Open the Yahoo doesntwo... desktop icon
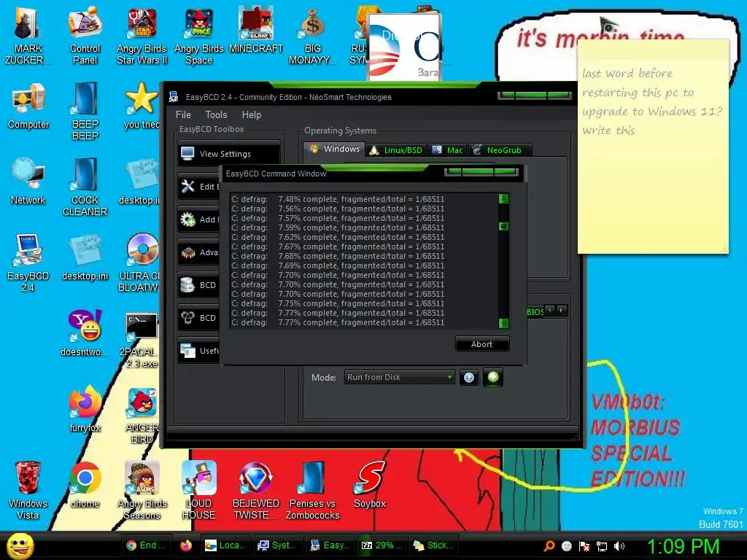 point(85,333)
